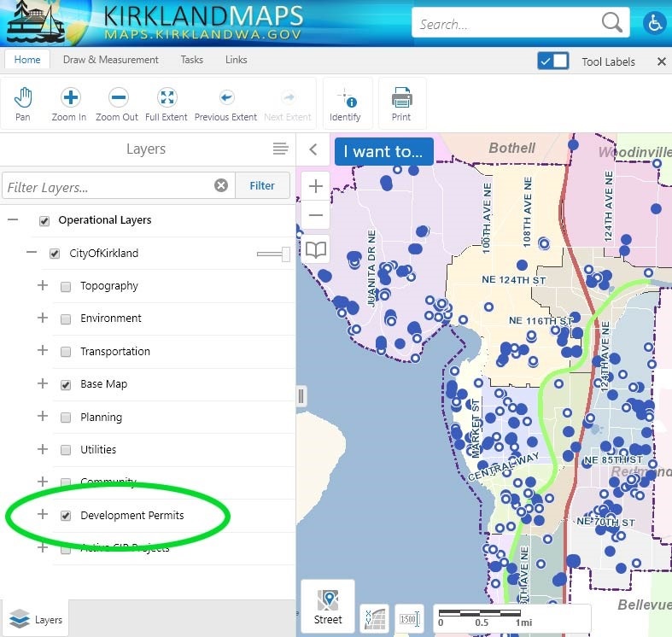Click the search magnifier icon
Image resolution: width=672 pixels, height=637 pixels.
click(611, 22)
